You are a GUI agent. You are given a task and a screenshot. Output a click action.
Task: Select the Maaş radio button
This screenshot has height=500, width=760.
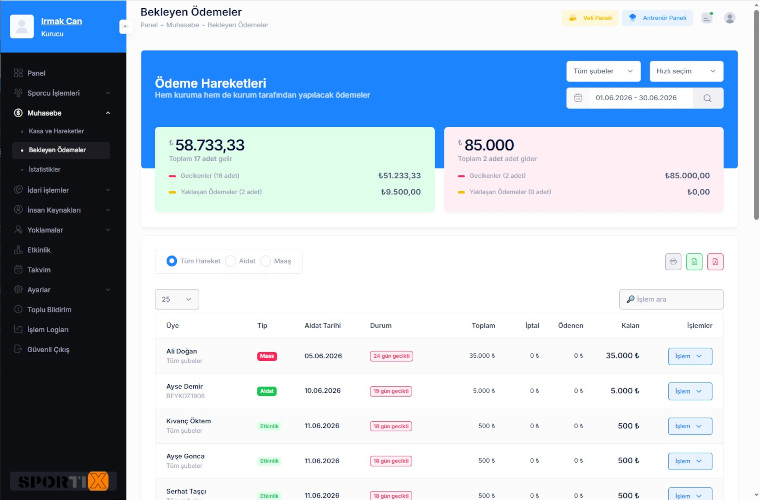click(265, 261)
